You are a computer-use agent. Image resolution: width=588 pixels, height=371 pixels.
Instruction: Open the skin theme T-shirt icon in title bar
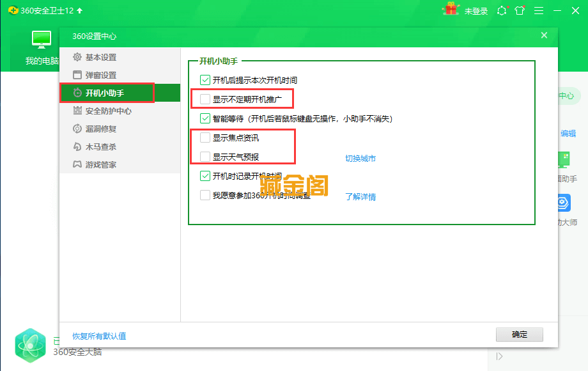coord(519,10)
